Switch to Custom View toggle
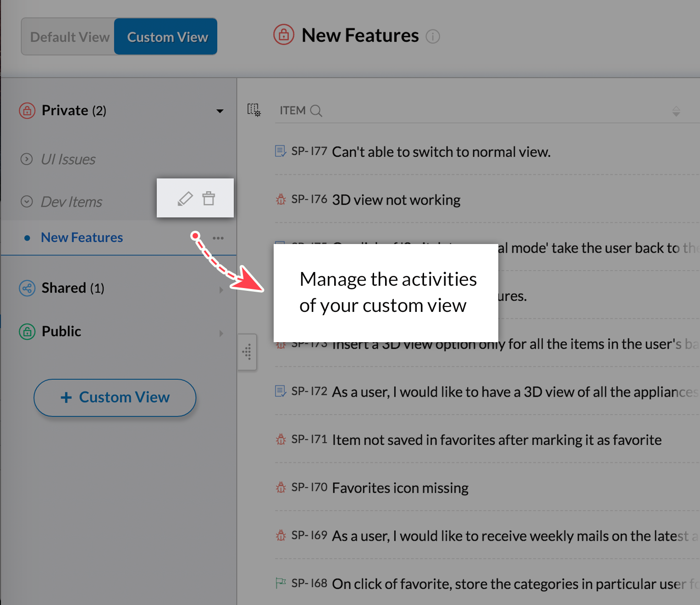 click(166, 37)
